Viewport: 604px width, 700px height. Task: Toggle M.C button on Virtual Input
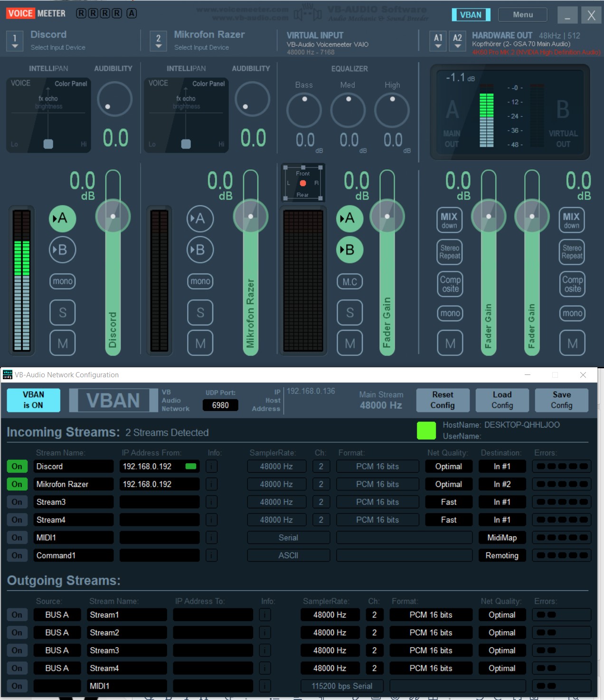click(x=350, y=282)
